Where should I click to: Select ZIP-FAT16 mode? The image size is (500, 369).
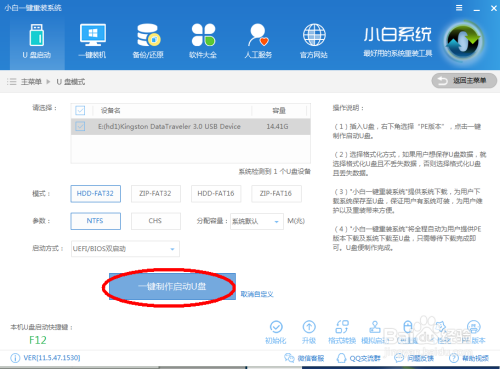[276, 194]
